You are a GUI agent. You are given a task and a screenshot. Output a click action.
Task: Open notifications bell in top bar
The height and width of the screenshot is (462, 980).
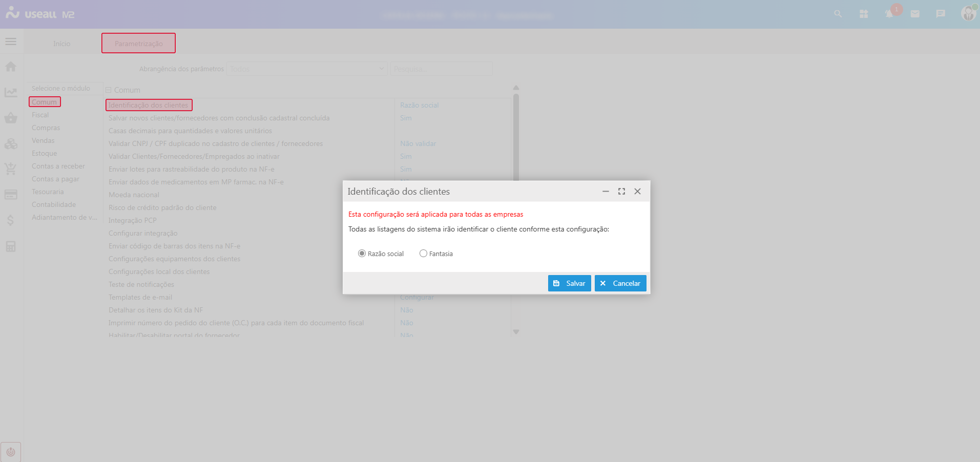click(x=889, y=14)
